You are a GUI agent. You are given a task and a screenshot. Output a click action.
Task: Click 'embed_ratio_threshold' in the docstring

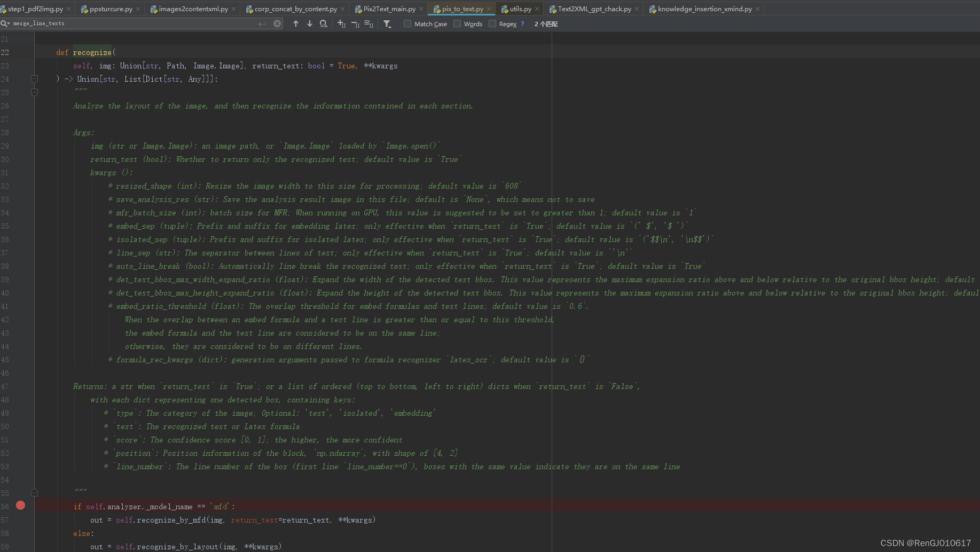(161, 306)
